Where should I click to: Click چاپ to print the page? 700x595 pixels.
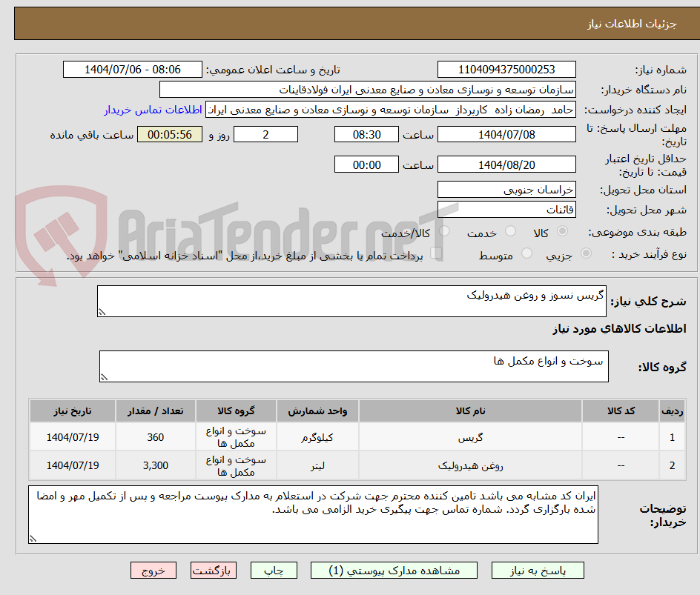274,570
